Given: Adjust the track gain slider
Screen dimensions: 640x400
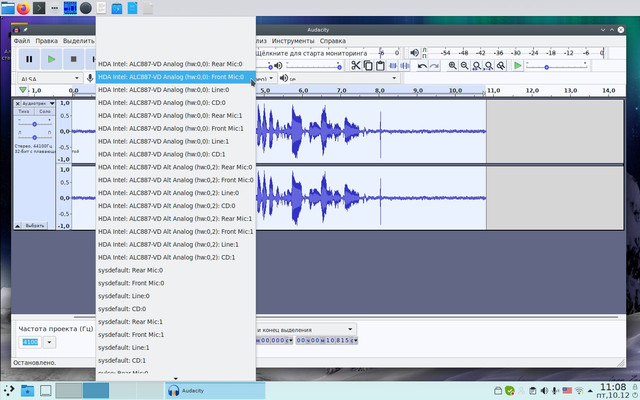Looking at the screenshot, I should pos(35,124).
